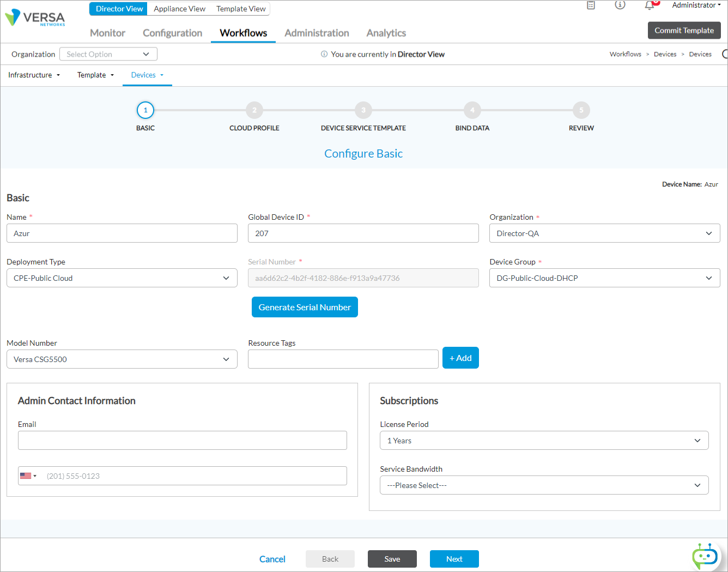Open the chatbot assistant icon
The width and height of the screenshot is (728, 572).
705,556
